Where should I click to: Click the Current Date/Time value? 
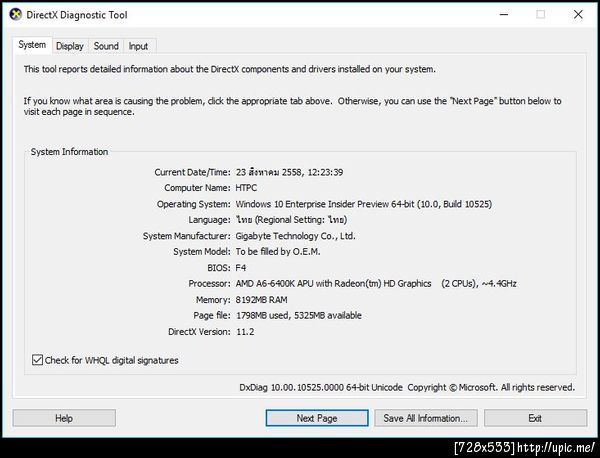[x=289, y=172]
